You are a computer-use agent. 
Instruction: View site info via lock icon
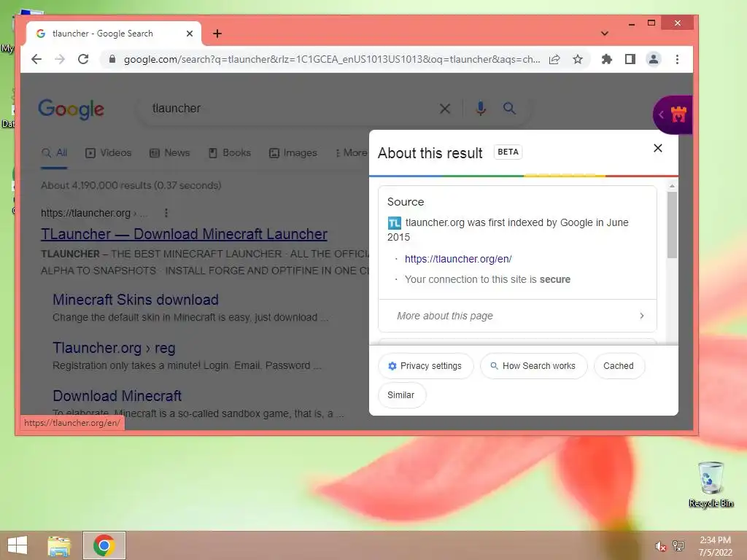coord(112,59)
